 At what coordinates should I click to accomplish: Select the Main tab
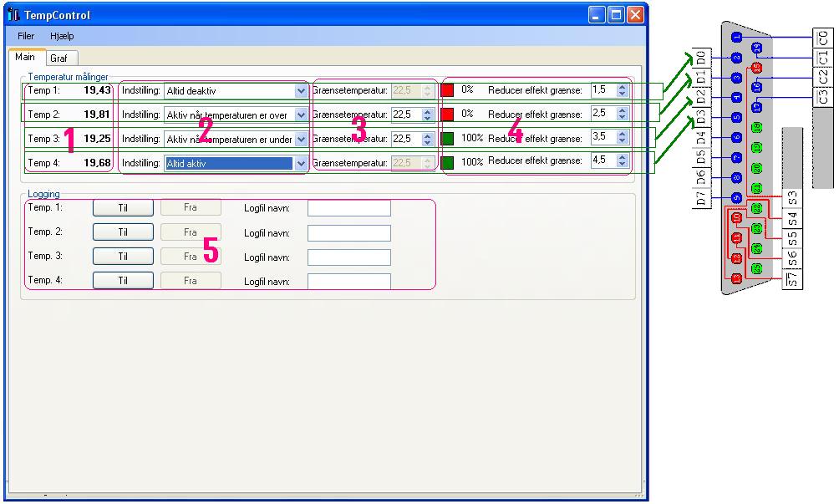27,57
